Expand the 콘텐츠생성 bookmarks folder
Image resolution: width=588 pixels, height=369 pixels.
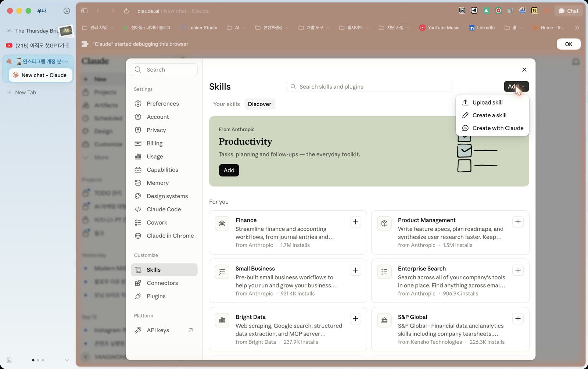(272, 28)
